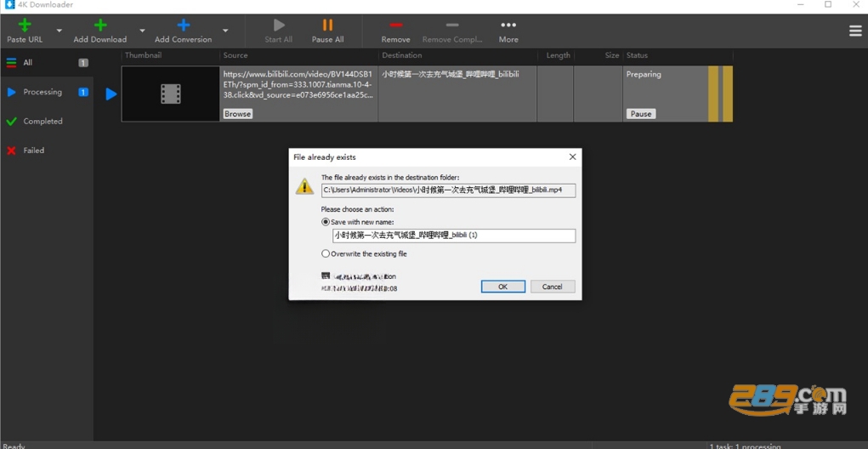The width and height of the screenshot is (868, 449).
Task: Click the Source column header
Action: pos(235,55)
